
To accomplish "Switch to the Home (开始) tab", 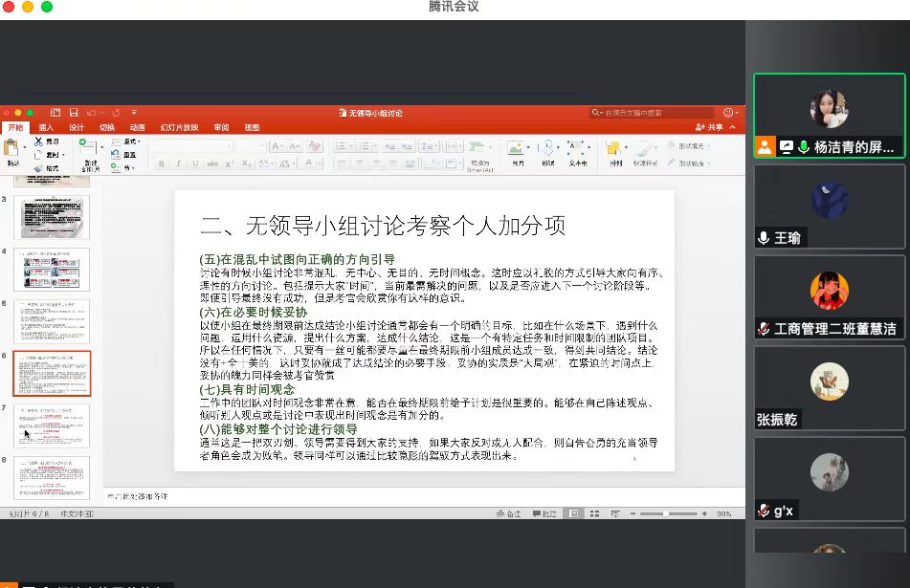I will (15, 127).
